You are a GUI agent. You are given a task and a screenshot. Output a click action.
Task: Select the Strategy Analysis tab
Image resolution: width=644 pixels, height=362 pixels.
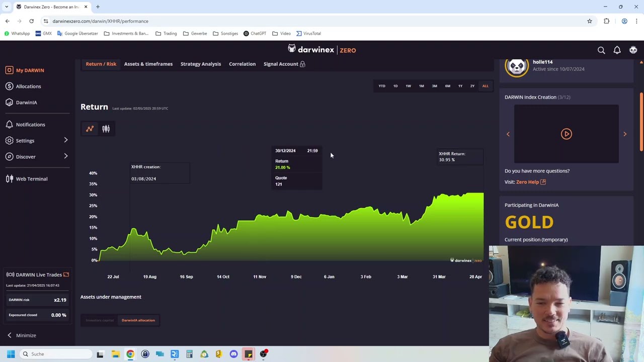click(201, 64)
